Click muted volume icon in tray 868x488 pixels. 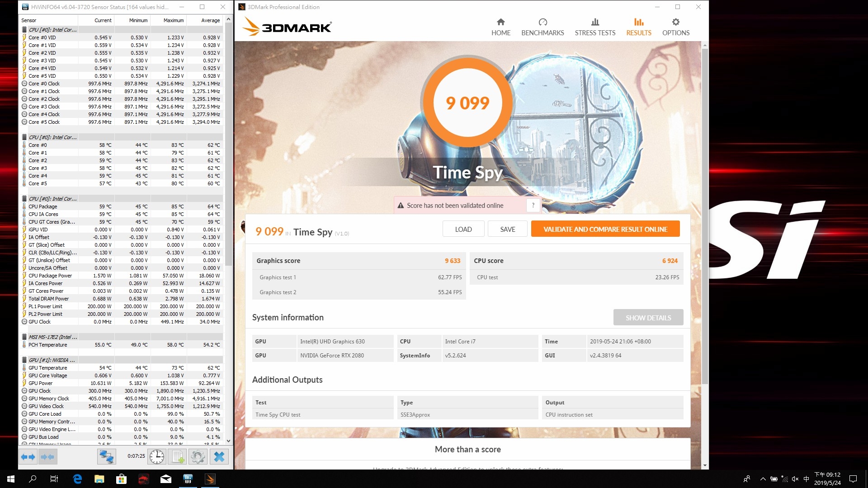(795, 479)
